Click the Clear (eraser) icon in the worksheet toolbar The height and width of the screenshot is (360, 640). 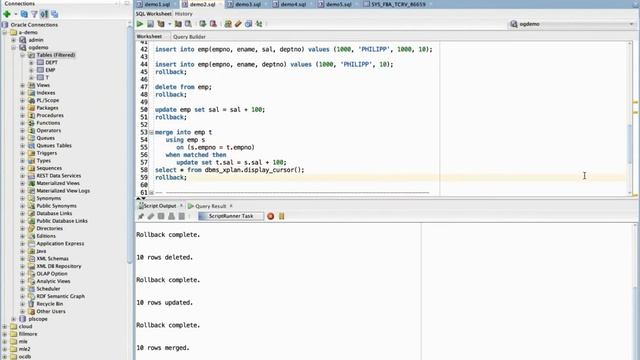[238, 24]
